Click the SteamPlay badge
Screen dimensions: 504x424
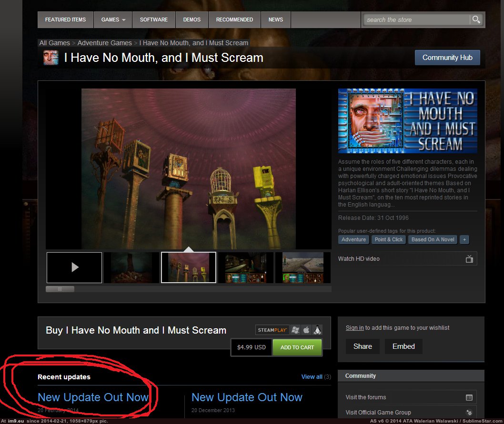(x=272, y=330)
